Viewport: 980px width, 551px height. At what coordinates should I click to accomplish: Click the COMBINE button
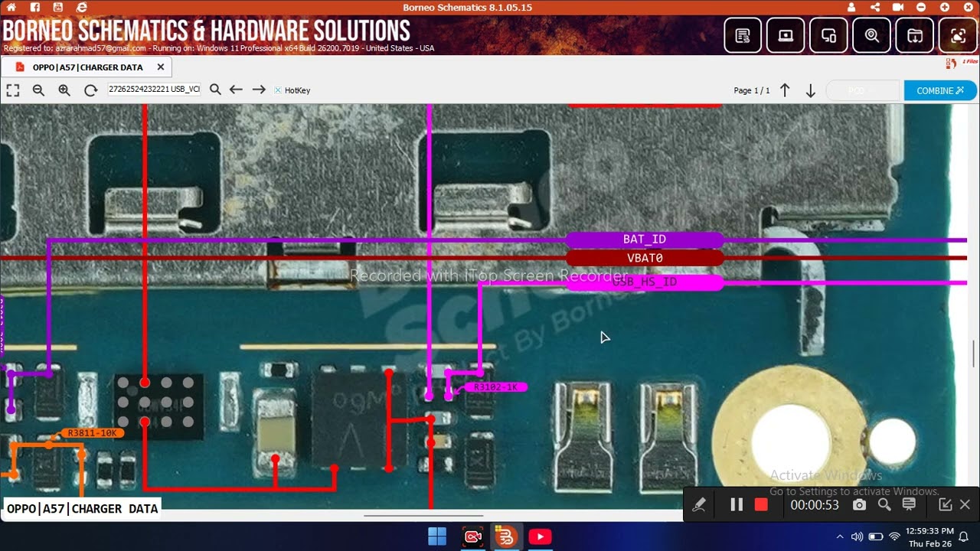940,90
